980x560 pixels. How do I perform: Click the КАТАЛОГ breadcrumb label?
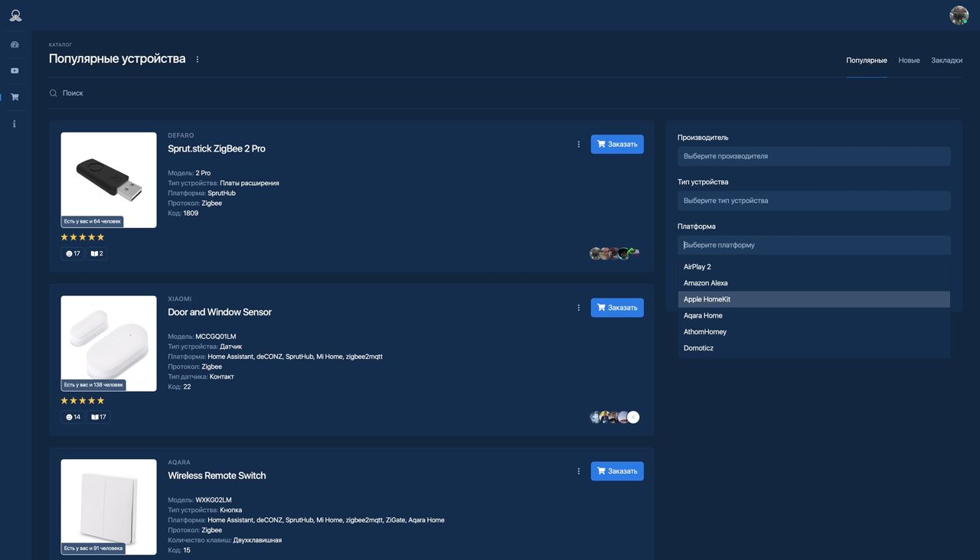(x=60, y=45)
